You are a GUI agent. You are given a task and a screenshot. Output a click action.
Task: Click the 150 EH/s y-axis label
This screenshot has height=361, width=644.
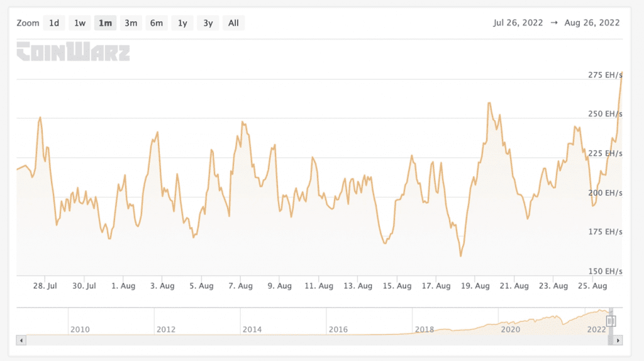pyautogui.click(x=605, y=271)
